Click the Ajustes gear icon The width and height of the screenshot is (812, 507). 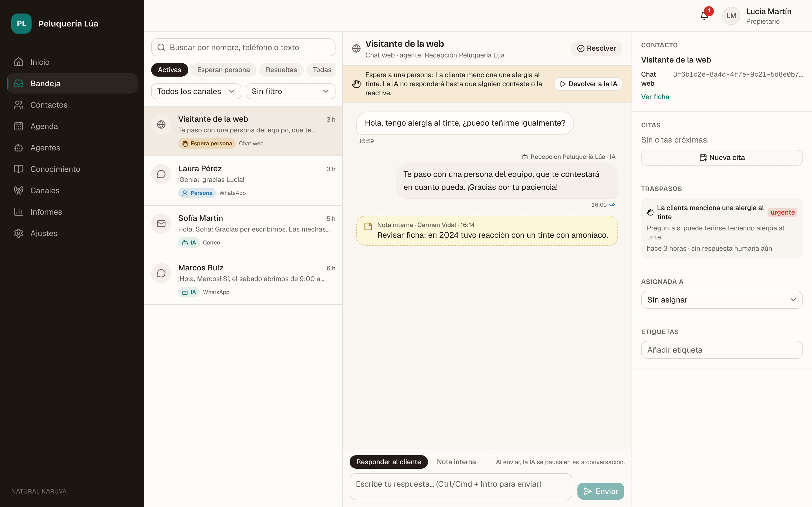18,234
